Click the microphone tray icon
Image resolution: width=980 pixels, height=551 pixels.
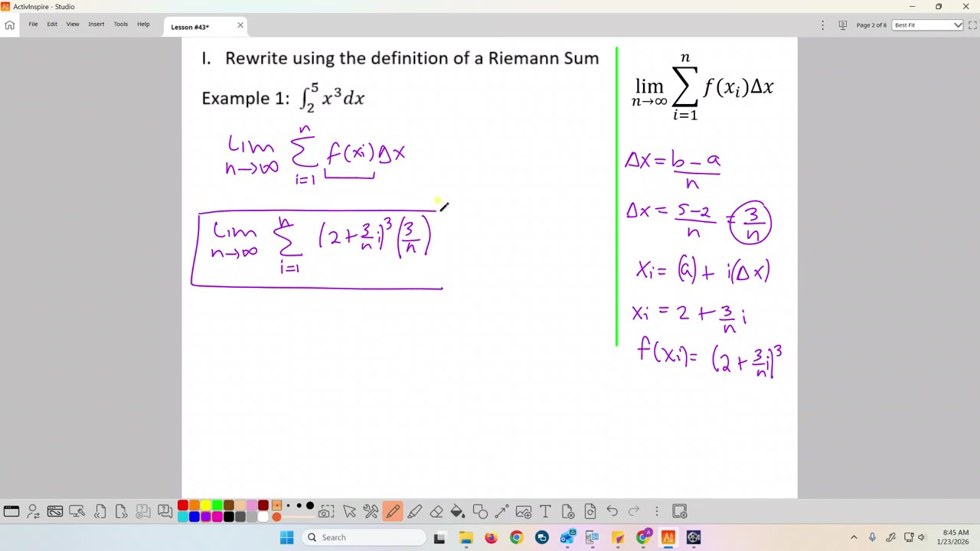click(x=872, y=537)
